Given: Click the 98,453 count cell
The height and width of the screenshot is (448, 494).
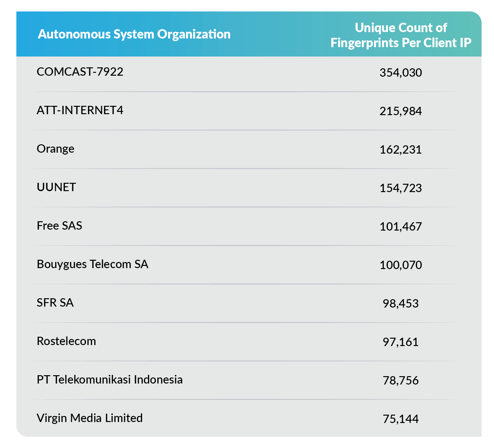Looking at the screenshot, I should pyautogui.click(x=401, y=304).
